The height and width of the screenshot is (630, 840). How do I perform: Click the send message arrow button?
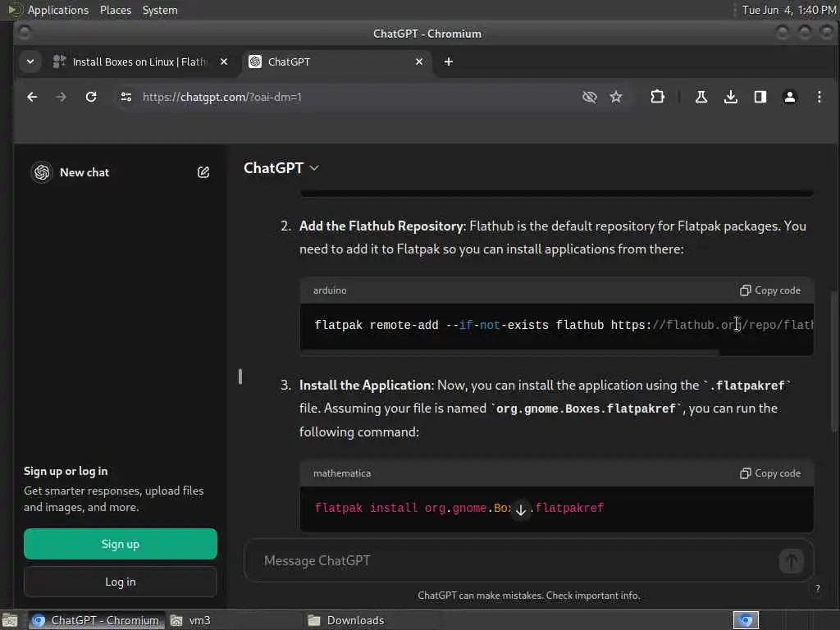792,561
